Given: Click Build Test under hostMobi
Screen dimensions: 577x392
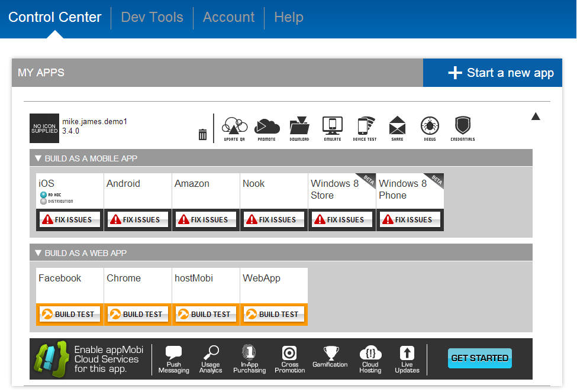Looking at the screenshot, I should pyautogui.click(x=206, y=314).
